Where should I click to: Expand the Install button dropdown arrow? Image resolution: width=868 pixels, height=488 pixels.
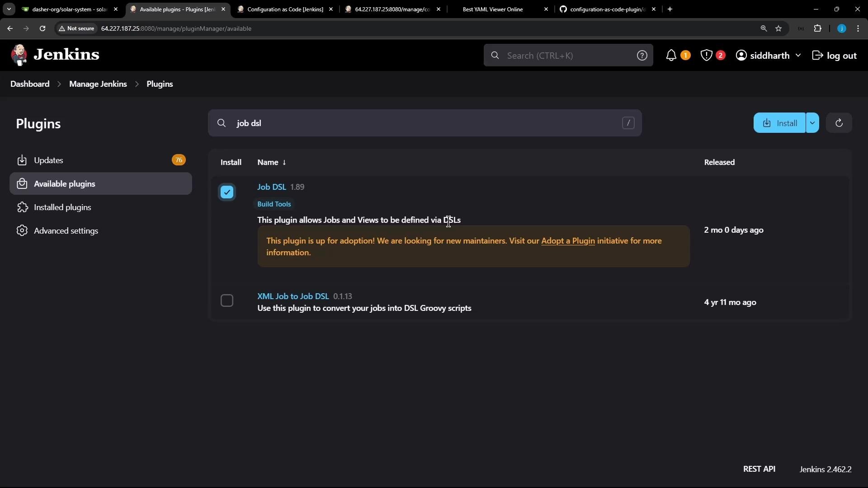pos(812,123)
